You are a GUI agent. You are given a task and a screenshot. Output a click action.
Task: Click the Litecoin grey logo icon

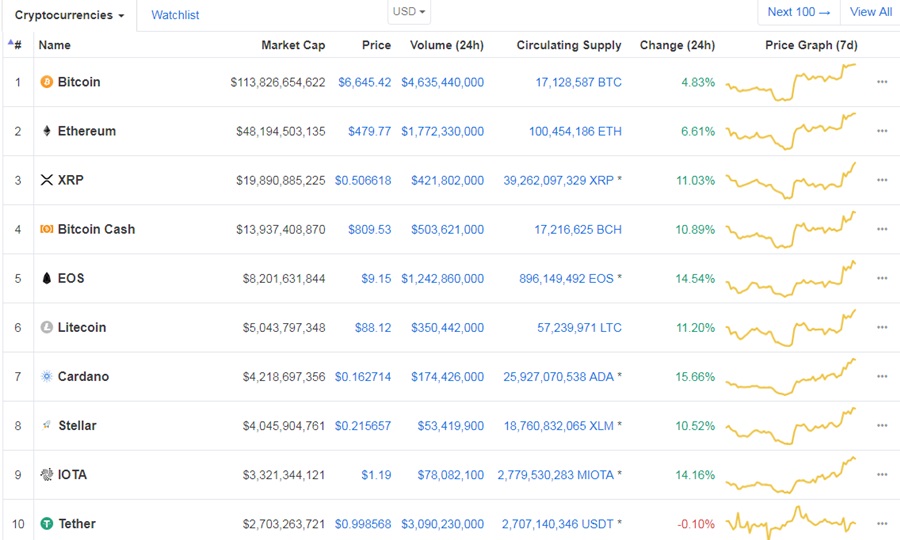click(46, 327)
